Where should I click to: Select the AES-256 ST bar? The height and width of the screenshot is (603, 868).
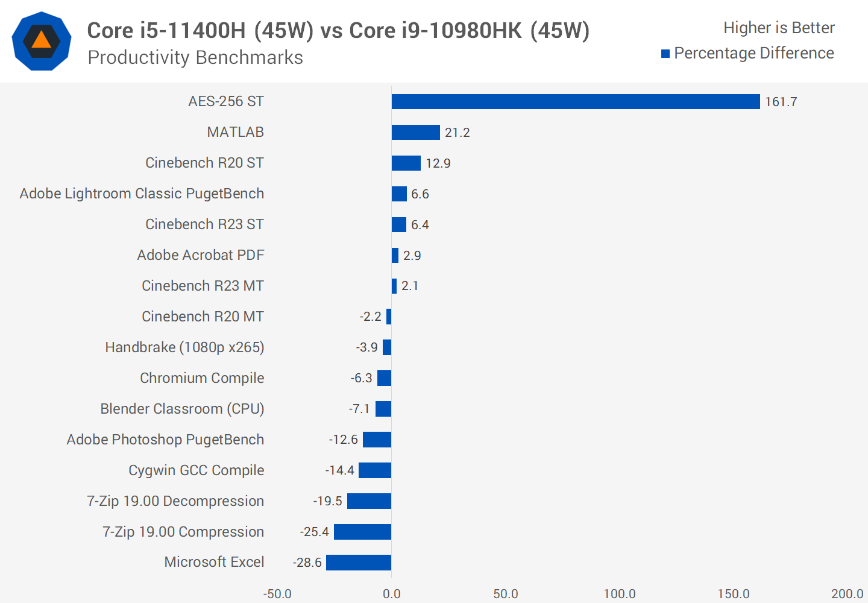click(x=575, y=102)
